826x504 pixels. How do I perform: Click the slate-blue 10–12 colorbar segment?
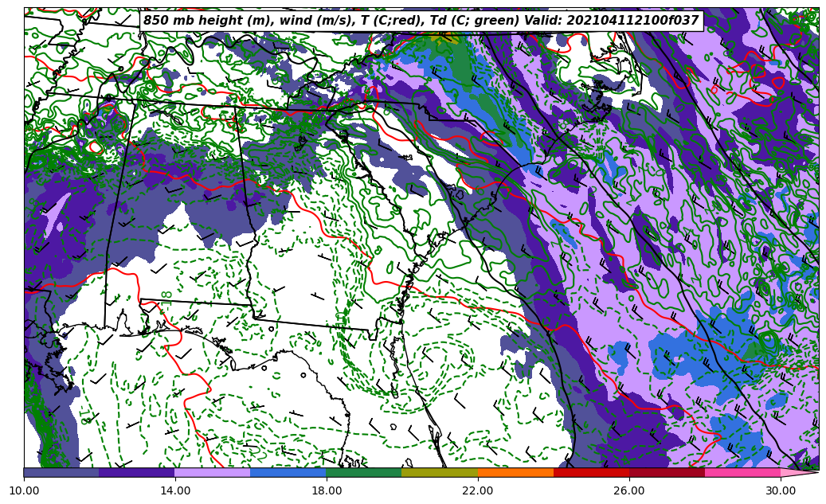(61, 472)
